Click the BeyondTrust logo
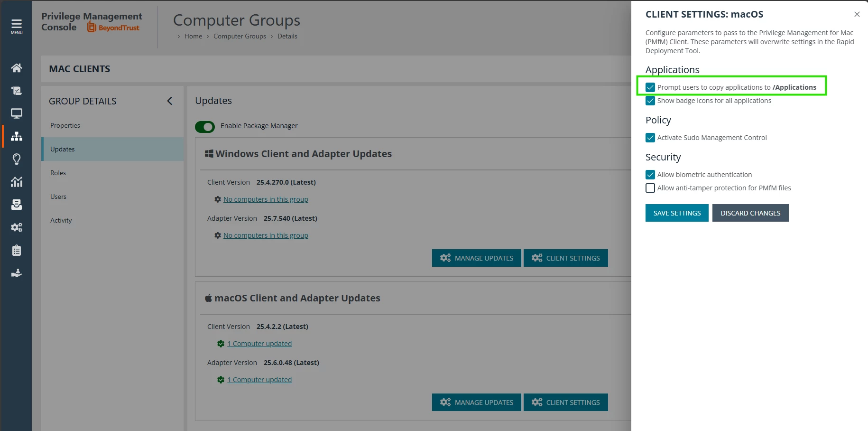Viewport: 868px width, 431px height. tap(113, 28)
